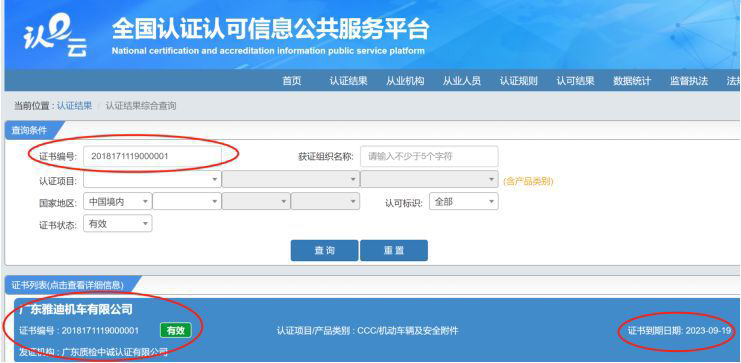Image resolution: width=741 pixels, height=363 pixels.
Task: Click the 证书编号 input field
Action: [x=152, y=156]
